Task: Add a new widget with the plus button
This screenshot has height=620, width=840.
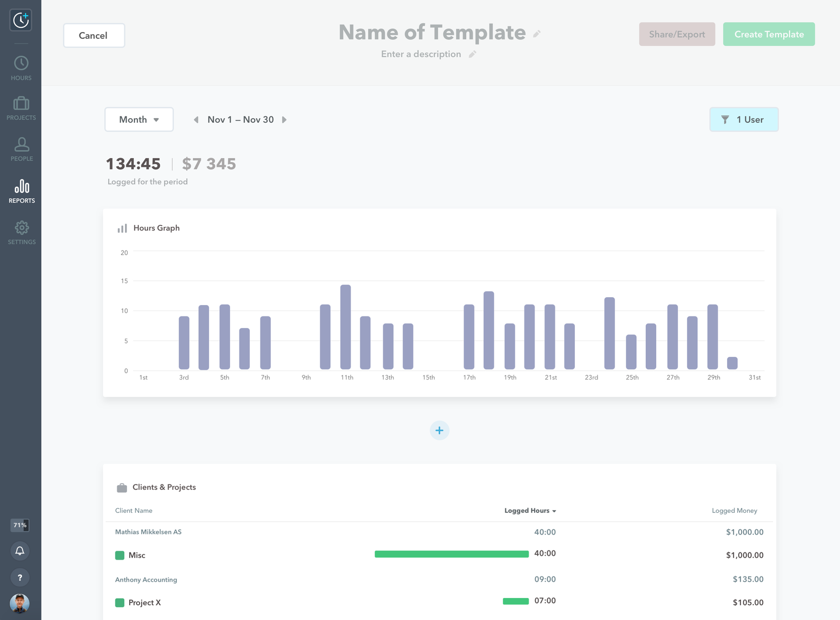Action: point(439,430)
